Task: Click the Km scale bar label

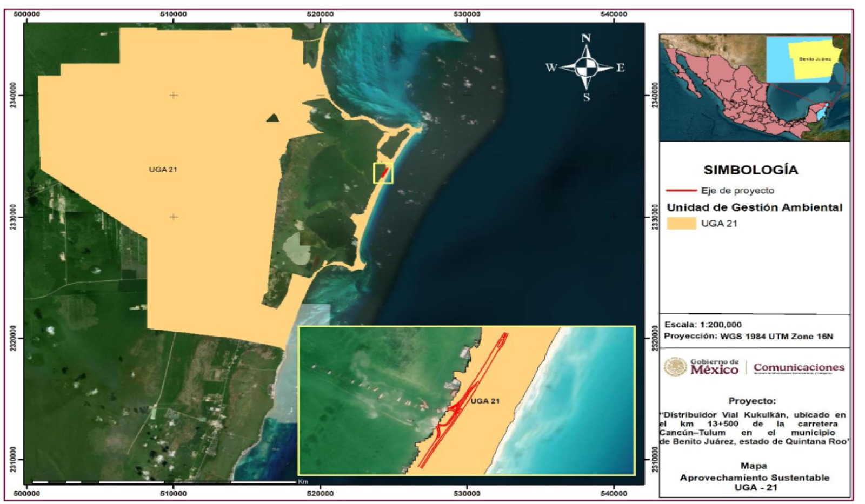Action: 303,481
